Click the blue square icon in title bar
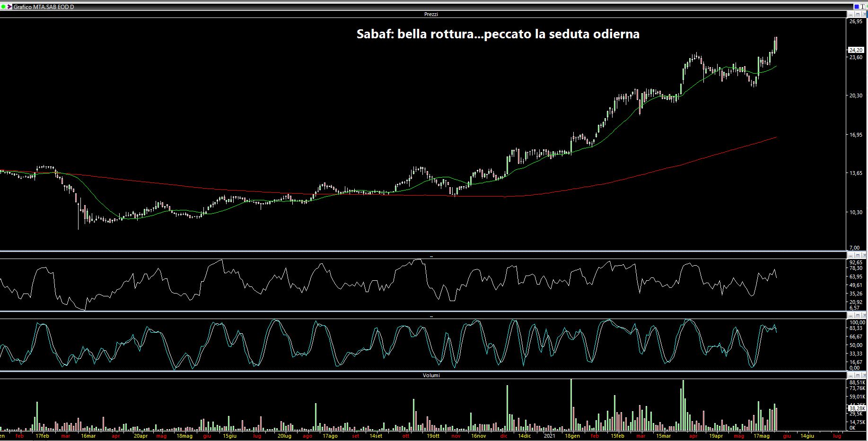Image resolution: width=868 pixels, height=441 pixels. 857,7
